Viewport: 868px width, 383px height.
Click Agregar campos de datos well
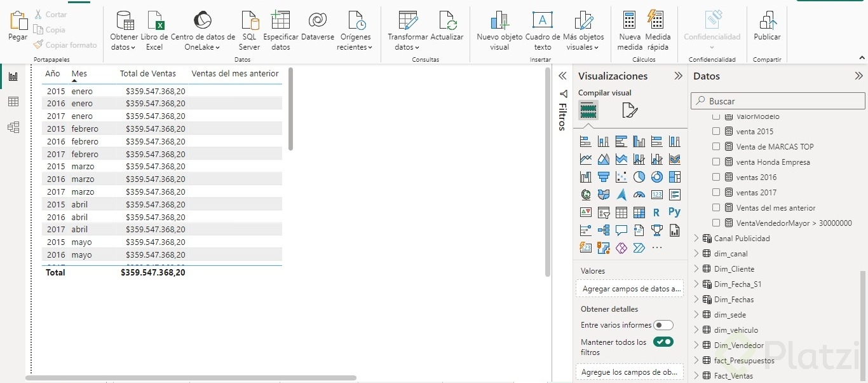pos(630,289)
